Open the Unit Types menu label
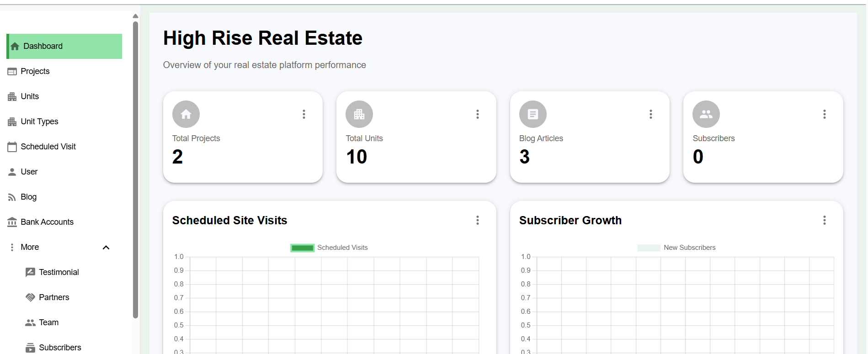This screenshot has width=868, height=354. pyautogui.click(x=39, y=122)
